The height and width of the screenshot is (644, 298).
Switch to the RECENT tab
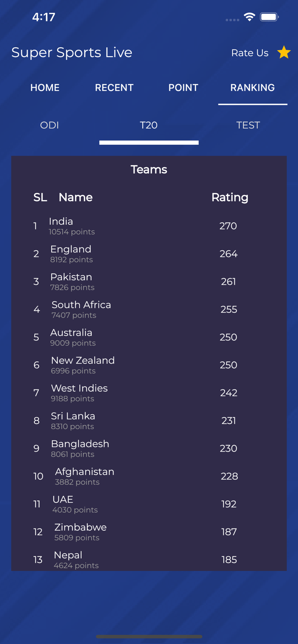[x=114, y=88]
